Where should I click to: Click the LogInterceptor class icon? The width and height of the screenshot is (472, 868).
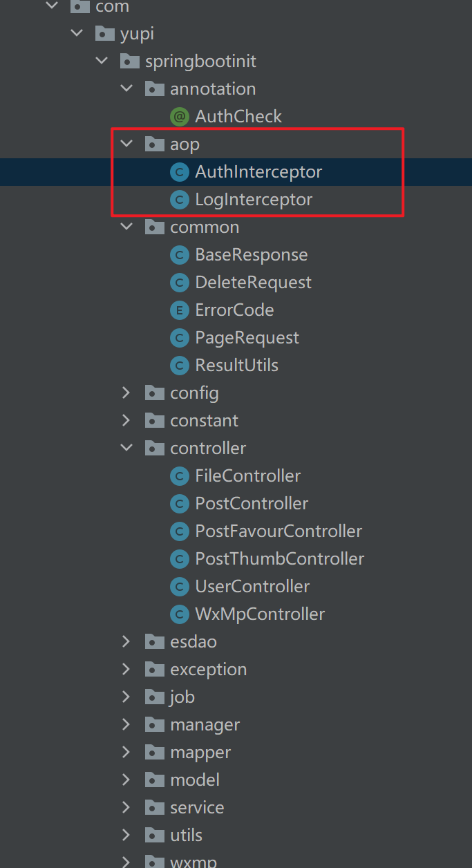tap(179, 200)
